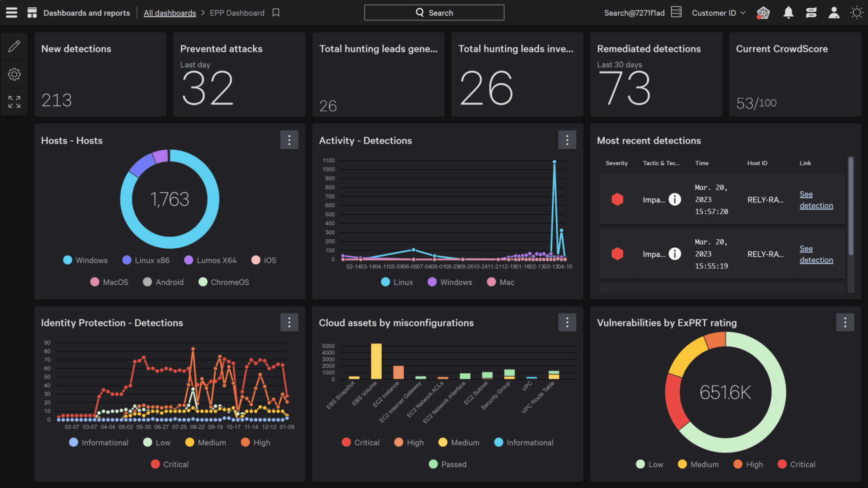Toggle MacOS legend item

click(109, 282)
